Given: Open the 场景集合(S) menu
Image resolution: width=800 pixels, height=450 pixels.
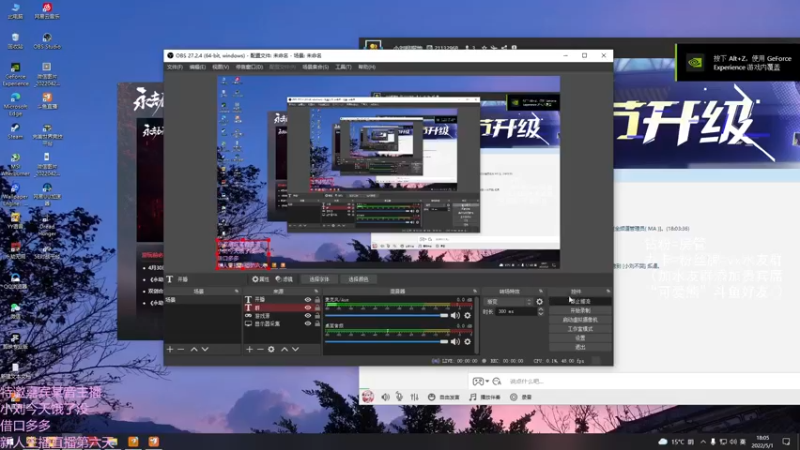Looking at the screenshot, I should tap(315, 67).
